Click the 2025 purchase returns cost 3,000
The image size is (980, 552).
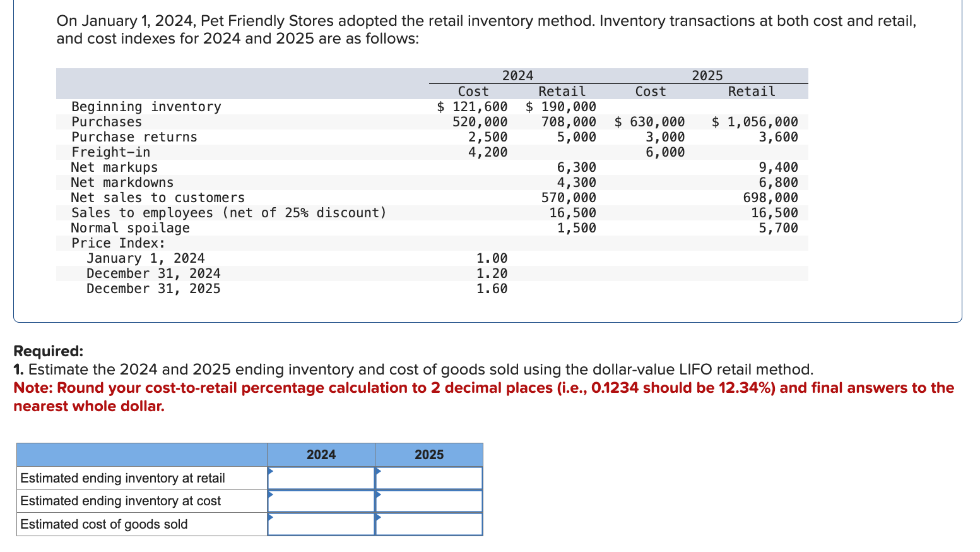[x=665, y=137]
